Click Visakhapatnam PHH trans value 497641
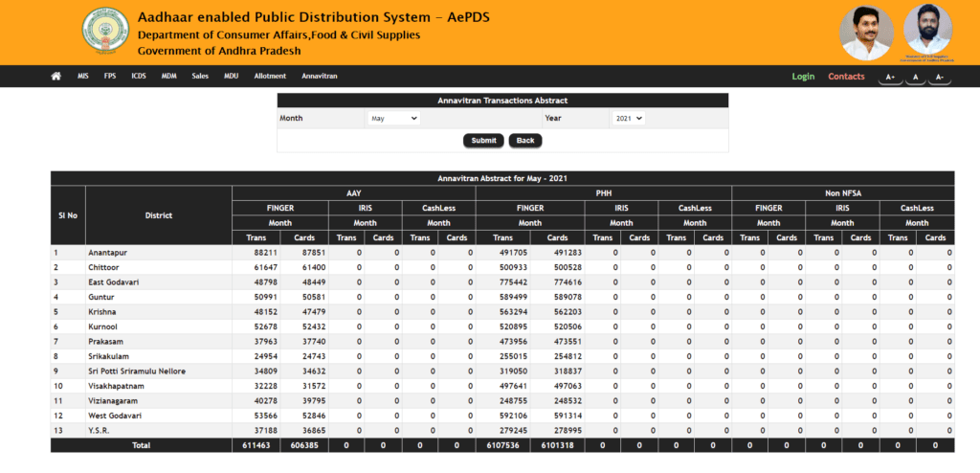980x473 pixels. [x=513, y=386]
